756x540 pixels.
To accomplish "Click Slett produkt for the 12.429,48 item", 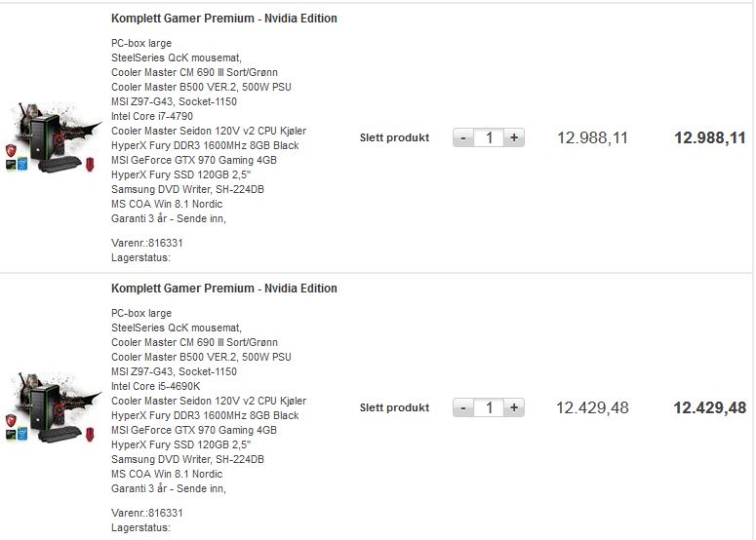I will pyautogui.click(x=394, y=407).
